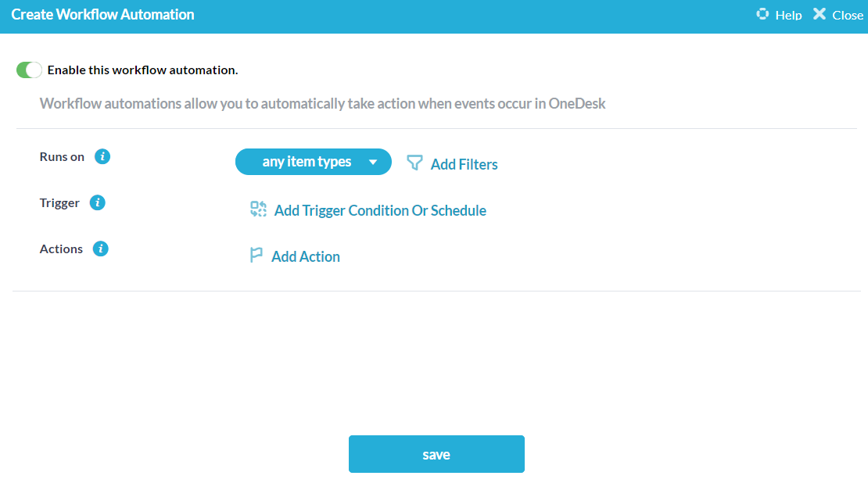868x490 pixels.
Task: Click the trigger condition icon
Action: pyautogui.click(x=258, y=209)
